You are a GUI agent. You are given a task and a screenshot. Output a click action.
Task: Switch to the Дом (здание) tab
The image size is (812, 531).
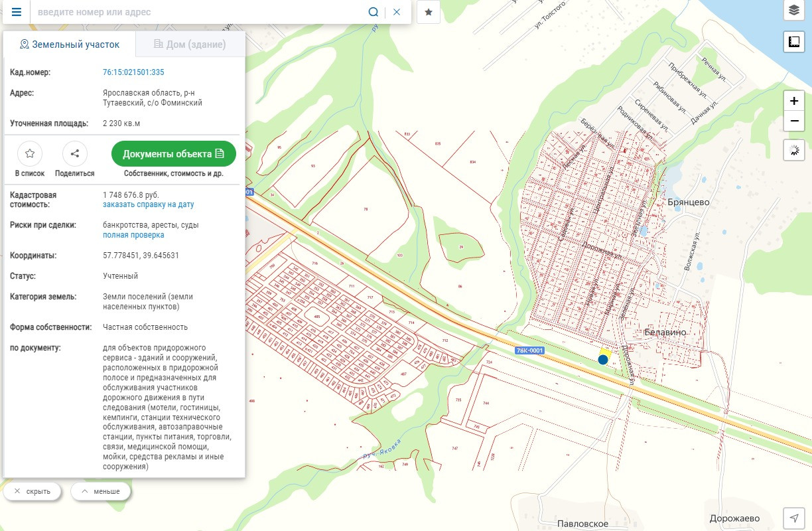(190, 44)
